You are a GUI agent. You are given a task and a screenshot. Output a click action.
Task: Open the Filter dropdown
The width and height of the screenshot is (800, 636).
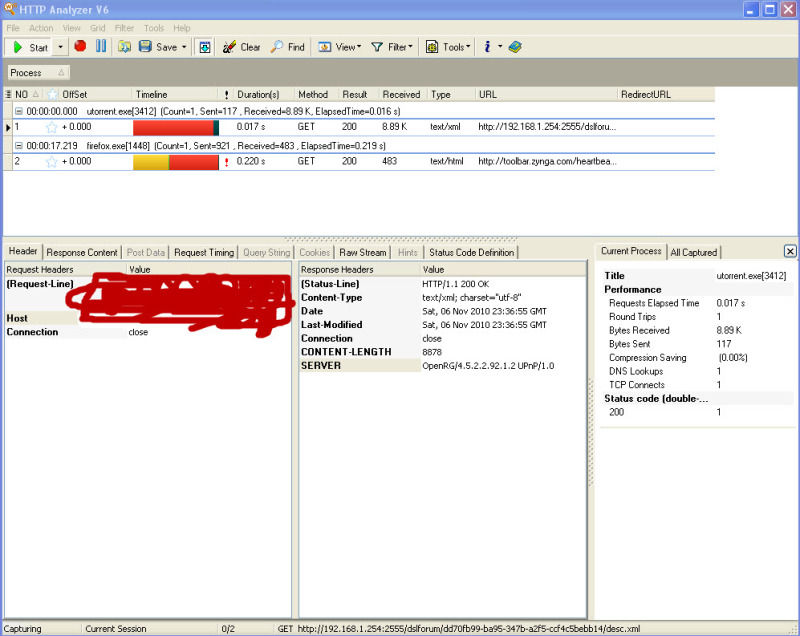pyautogui.click(x=391, y=47)
